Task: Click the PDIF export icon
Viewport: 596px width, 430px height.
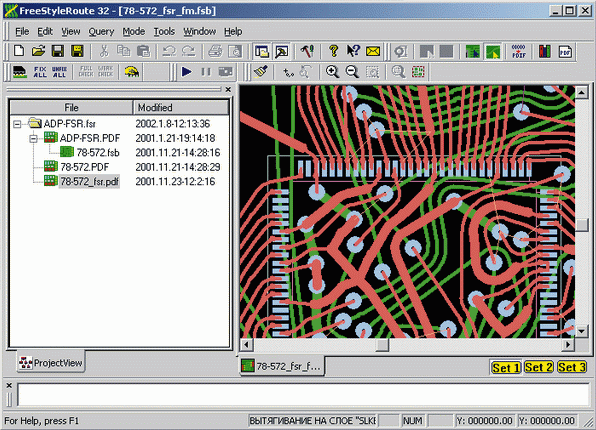Action: (518, 51)
